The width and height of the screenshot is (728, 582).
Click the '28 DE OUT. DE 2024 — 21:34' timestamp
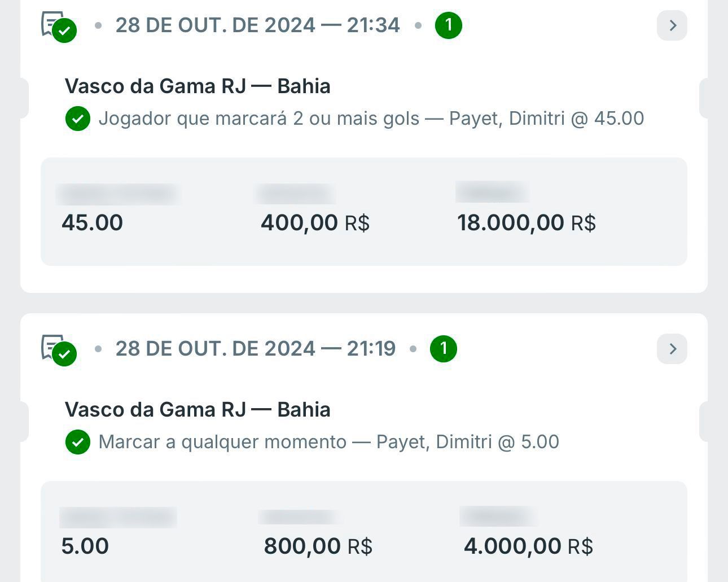click(257, 25)
